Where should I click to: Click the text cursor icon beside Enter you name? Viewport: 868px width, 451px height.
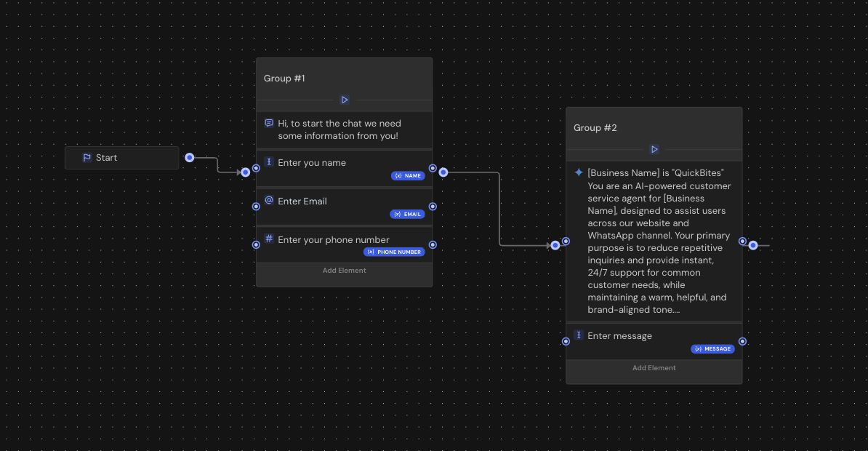click(x=269, y=162)
